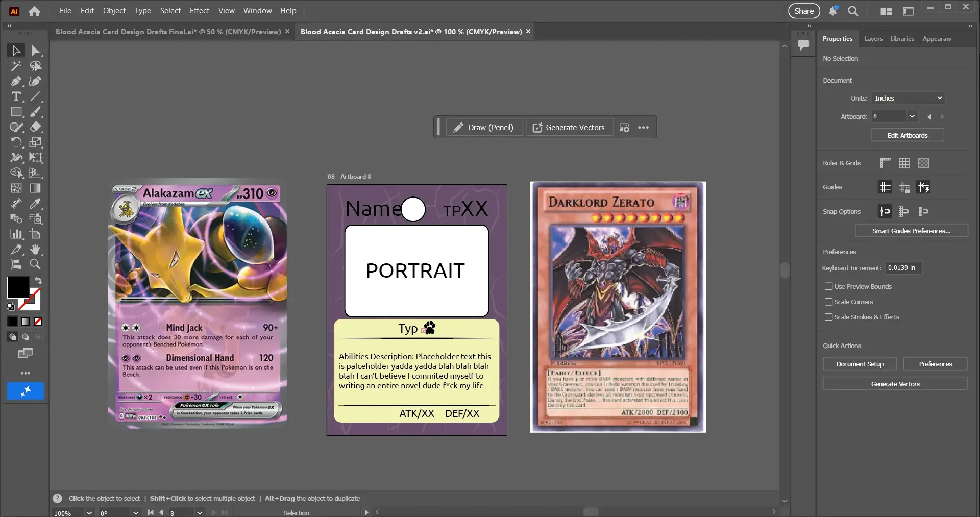The height and width of the screenshot is (517, 980).
Task: Open the status bar artboard navigation dropdown
Action: [200, 513]
